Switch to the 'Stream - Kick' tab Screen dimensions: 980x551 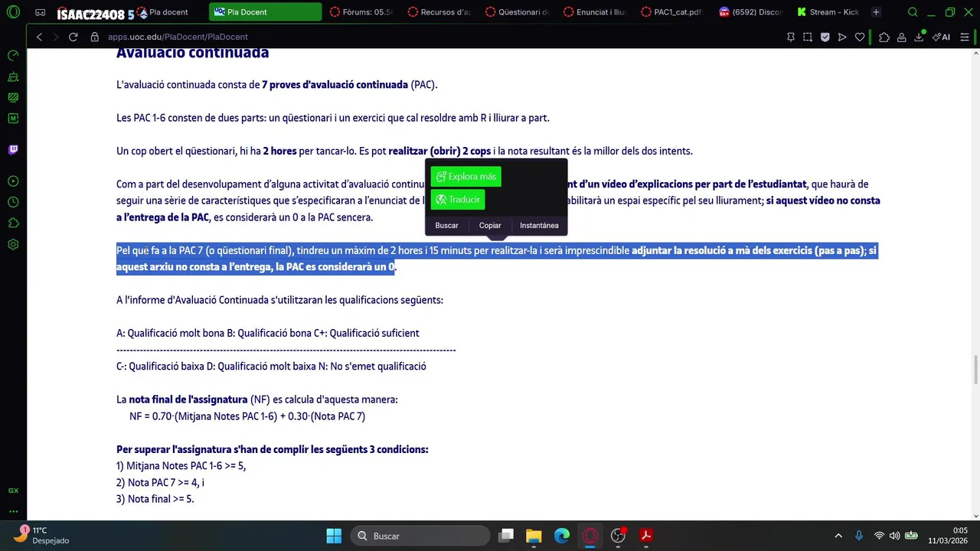(828, 12)
